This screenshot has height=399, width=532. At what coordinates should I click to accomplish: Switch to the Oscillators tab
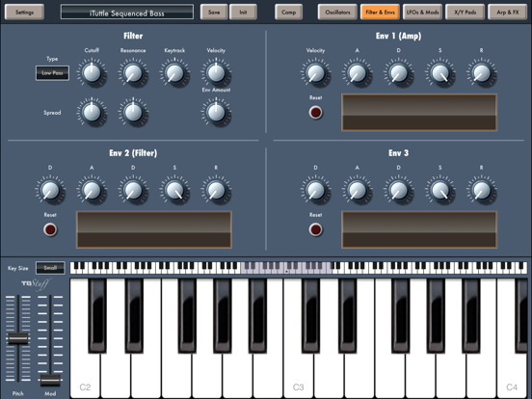tap(337, 13)
